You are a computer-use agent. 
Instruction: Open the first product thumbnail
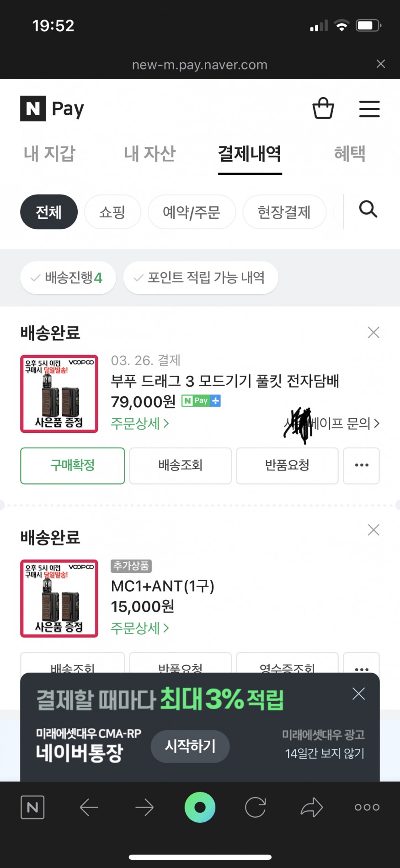pos(59,394)
